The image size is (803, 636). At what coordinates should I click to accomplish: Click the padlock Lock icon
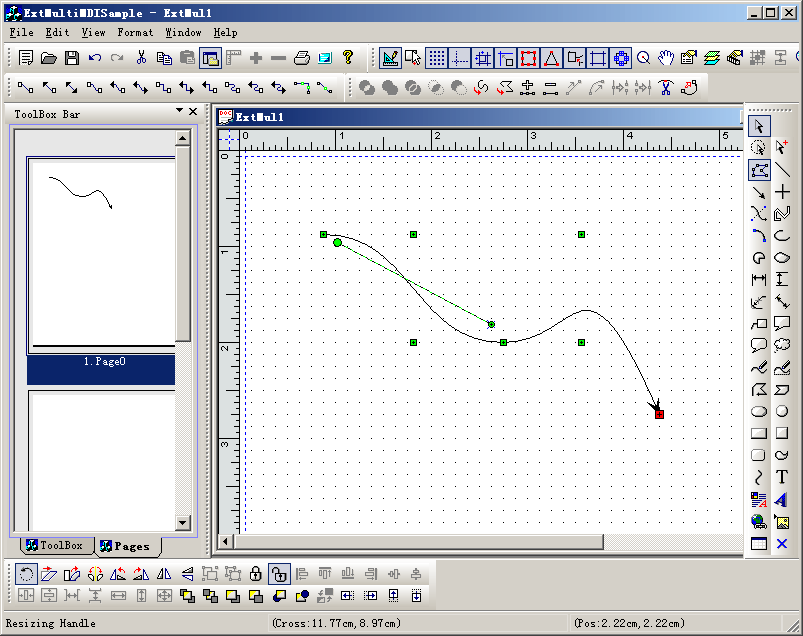[256, 574]
